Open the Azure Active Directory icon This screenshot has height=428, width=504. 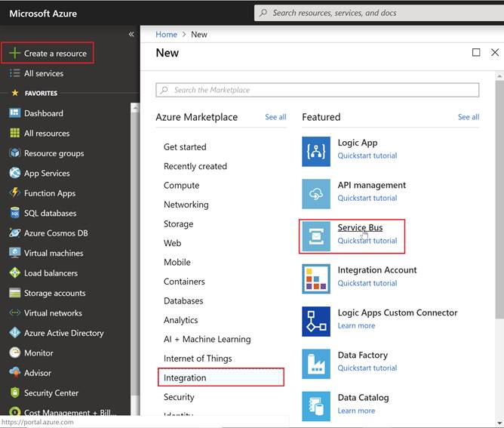[x=14, y=332]
